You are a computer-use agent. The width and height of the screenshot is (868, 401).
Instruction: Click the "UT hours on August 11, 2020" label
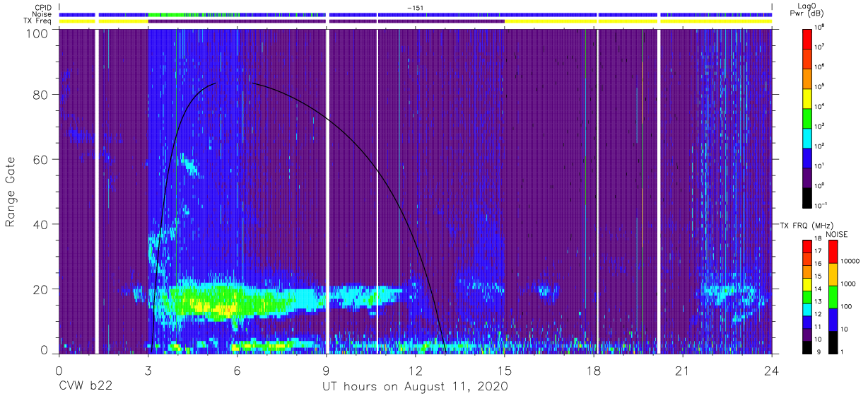[x=415, y=387]
